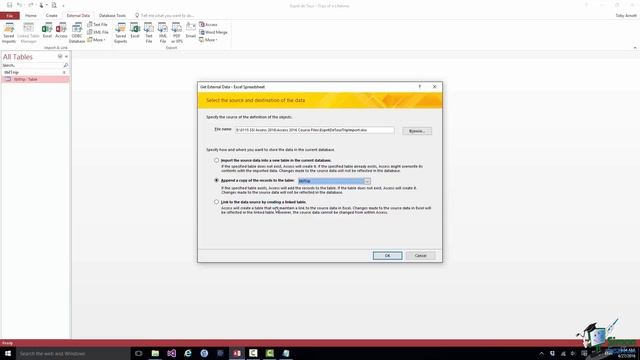
Task: Click the ODBC Database import icon
Action: point(77,33)
